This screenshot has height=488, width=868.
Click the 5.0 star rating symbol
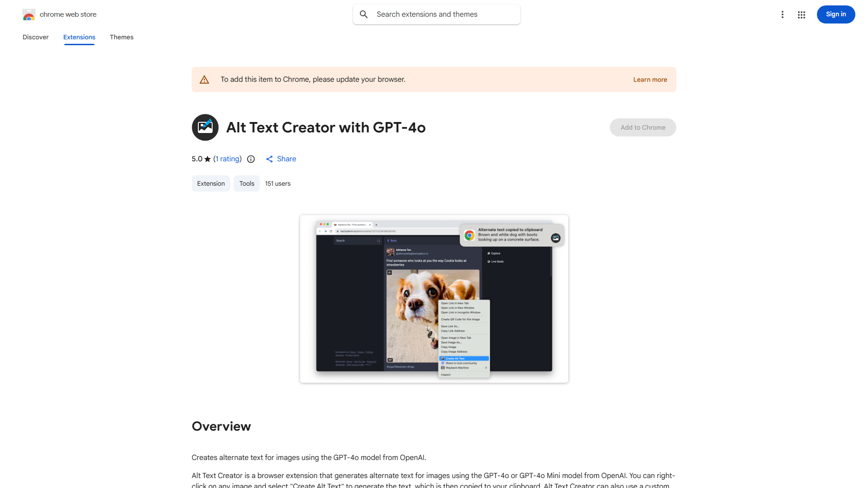point(208,159)
